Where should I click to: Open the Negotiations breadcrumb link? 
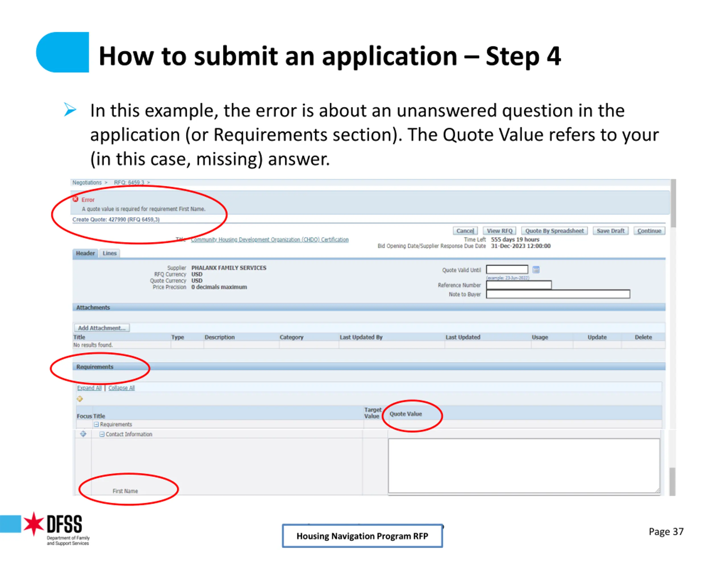(x=87, y=183)
